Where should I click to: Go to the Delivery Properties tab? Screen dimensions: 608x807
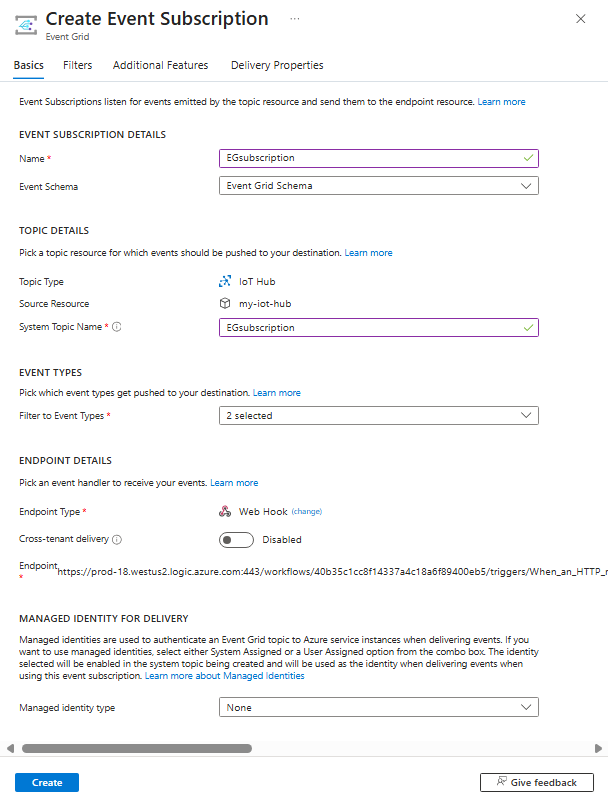tap(277, 65)
